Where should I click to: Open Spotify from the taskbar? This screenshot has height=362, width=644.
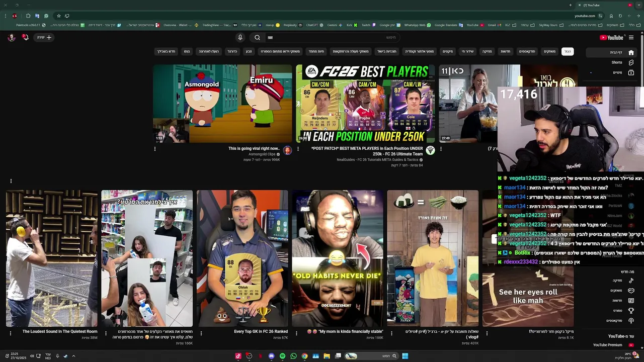click(282, 356)
